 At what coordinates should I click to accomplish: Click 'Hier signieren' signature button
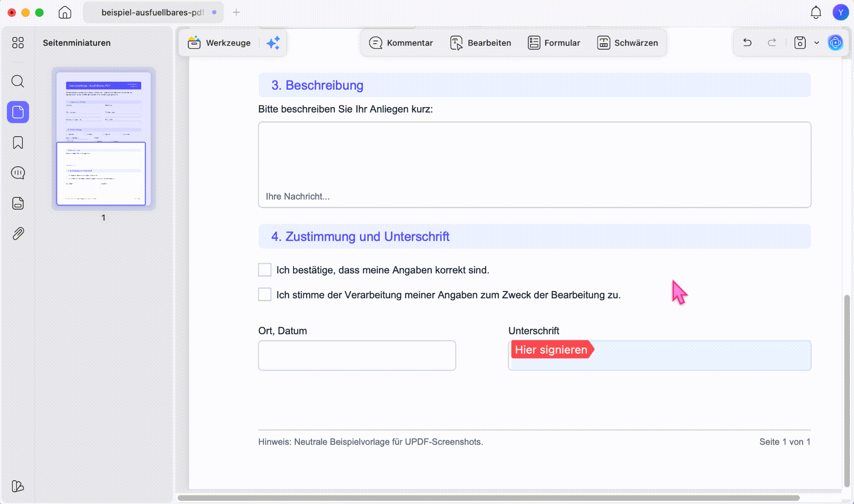pos(551,350)
